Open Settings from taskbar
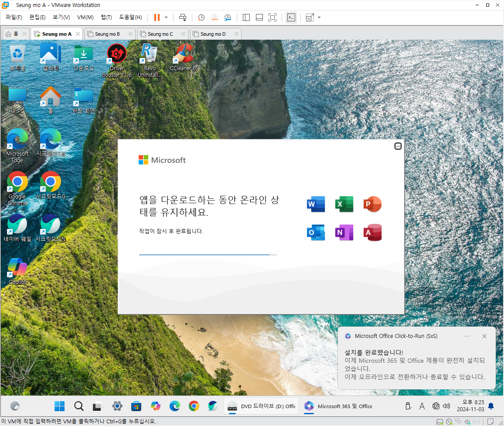Image resolution: width=504 pixels, height=426 pixels. click(x=117, y=406)
